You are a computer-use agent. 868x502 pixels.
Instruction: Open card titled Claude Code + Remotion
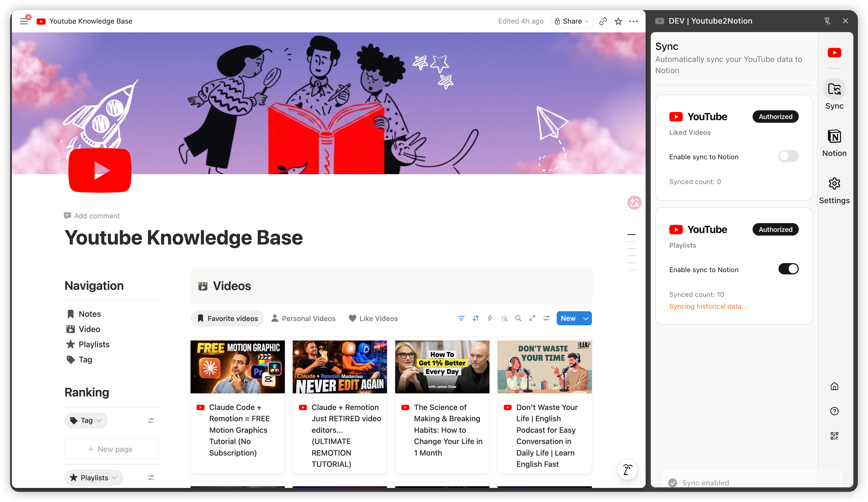240,430
